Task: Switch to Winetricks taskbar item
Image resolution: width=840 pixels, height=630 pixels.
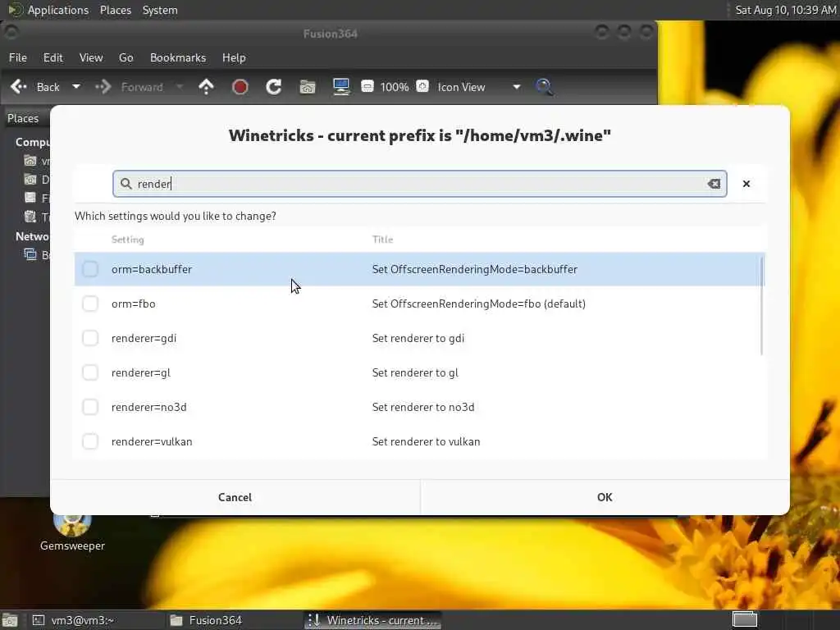Action: tap(373, 620)
